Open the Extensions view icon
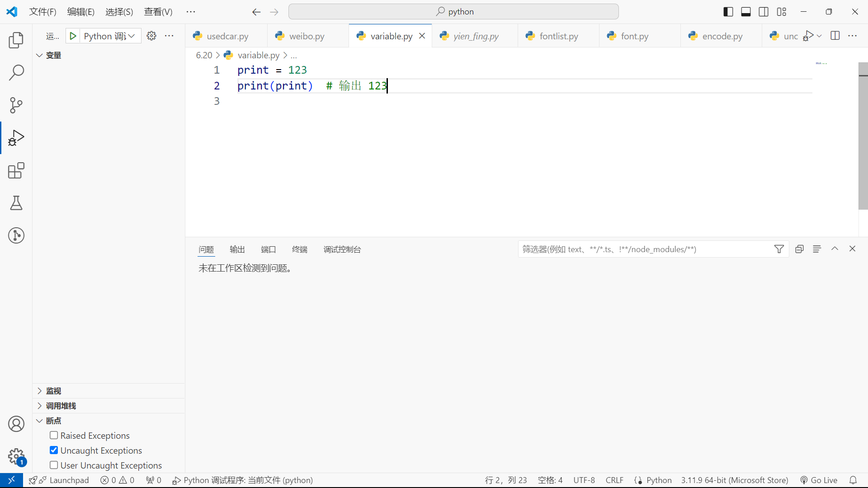 tap(16, 170)
